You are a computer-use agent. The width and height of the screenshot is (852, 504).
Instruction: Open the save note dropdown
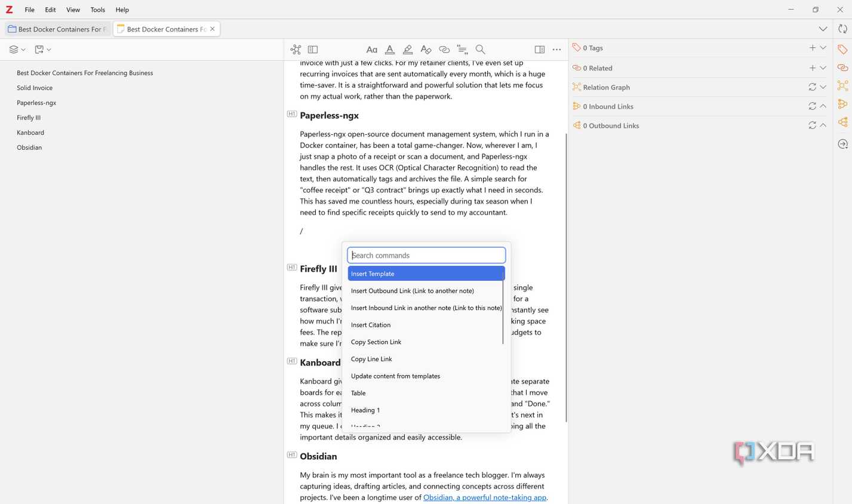(x=42, y=50)
